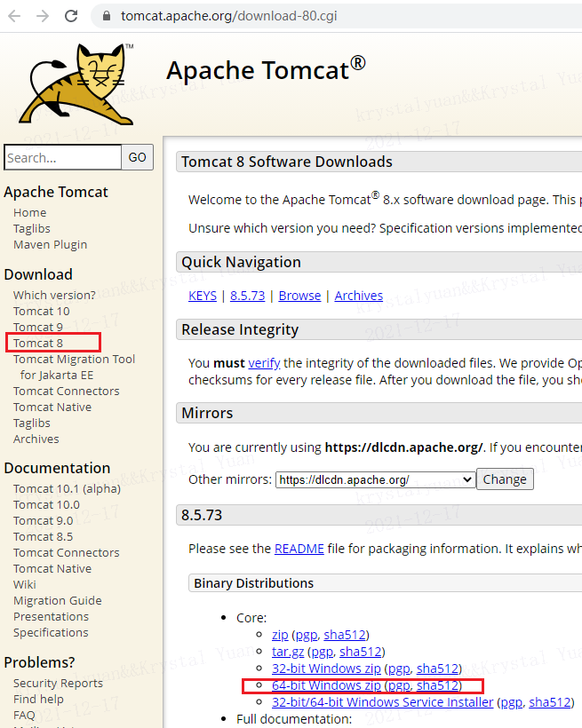Download the Core zip distribution
The height and width of the screenshot is (728, 582).
click(x=280, y=635)
